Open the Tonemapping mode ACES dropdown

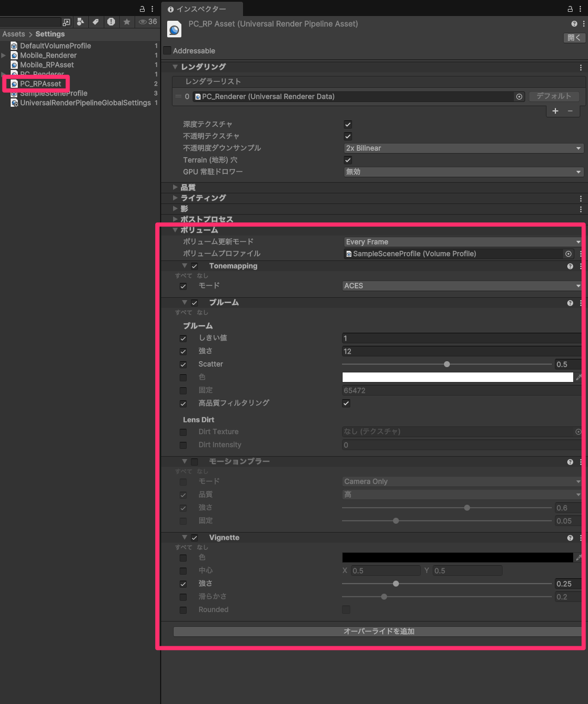coord(462,286)
